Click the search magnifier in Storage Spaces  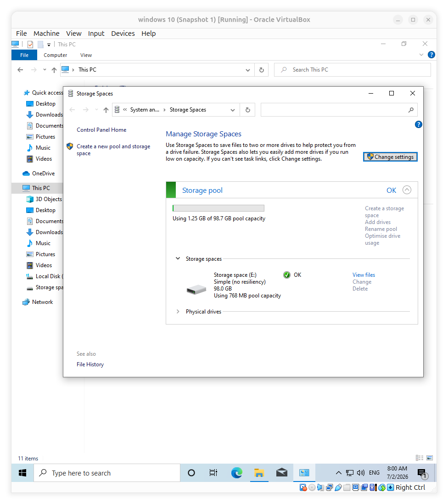[x=411, y=110]
